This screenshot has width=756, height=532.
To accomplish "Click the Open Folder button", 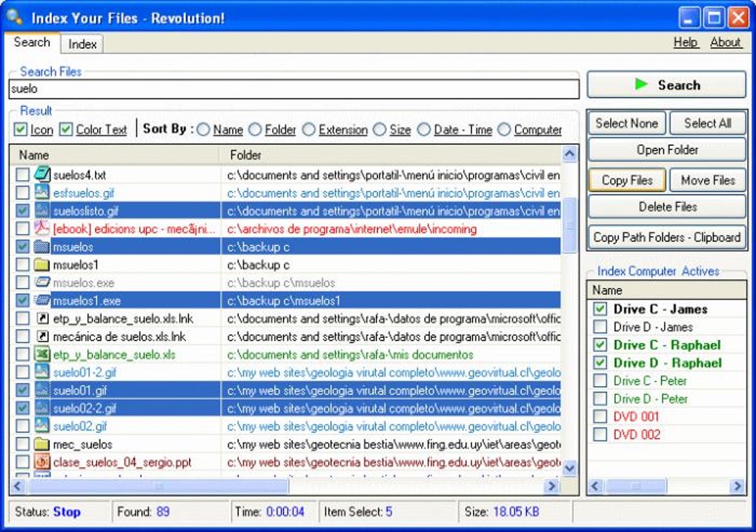I will (667, 150).
